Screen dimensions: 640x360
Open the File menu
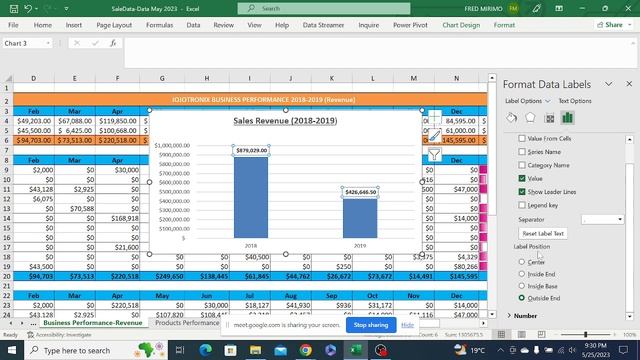(13, 25)
